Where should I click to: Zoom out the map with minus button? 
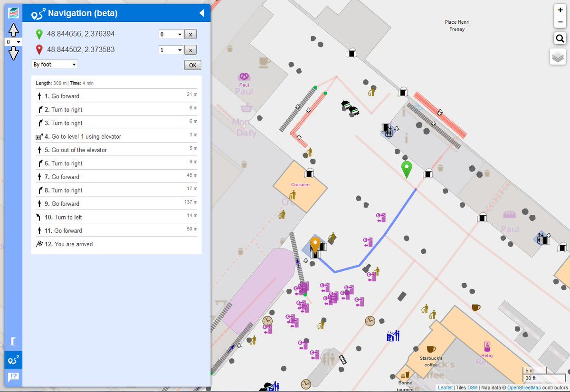click(x=560, y=22)
